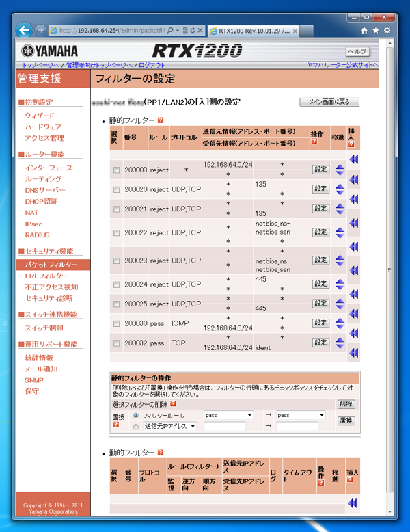Open SNMP in sidebar

pos(34,380)
